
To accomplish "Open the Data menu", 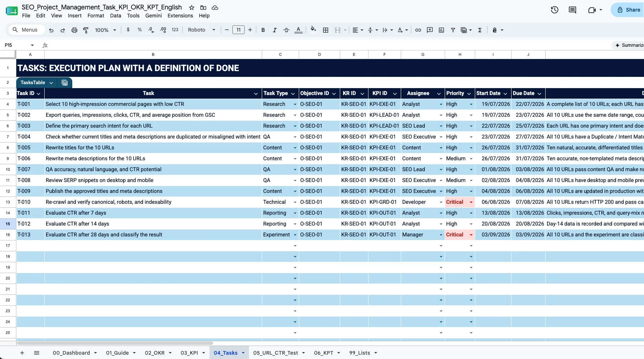I will (x=115, y=16).
